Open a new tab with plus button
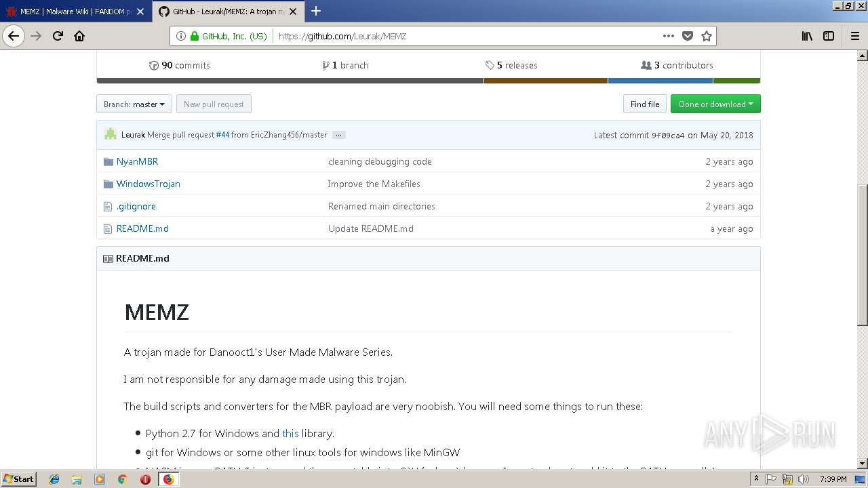 point(316,11)
